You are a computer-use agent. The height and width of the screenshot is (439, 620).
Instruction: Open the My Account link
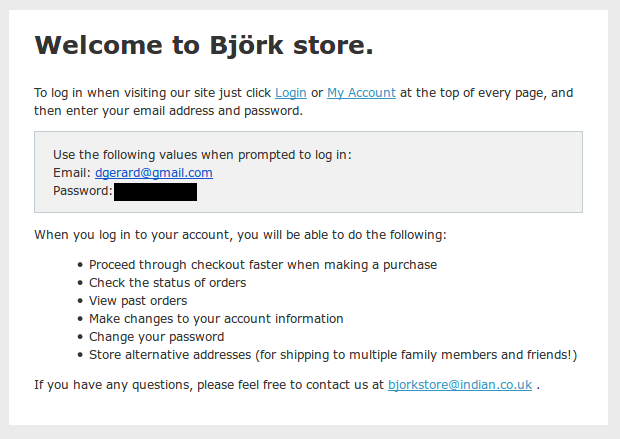click(x=361, y=93)
